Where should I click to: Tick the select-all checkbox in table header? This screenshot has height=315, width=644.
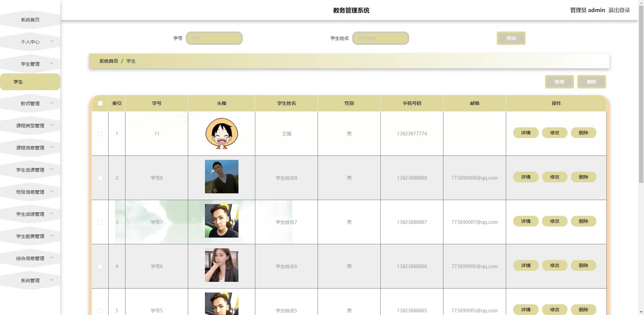pyautogui.click(x=100, y=103)
